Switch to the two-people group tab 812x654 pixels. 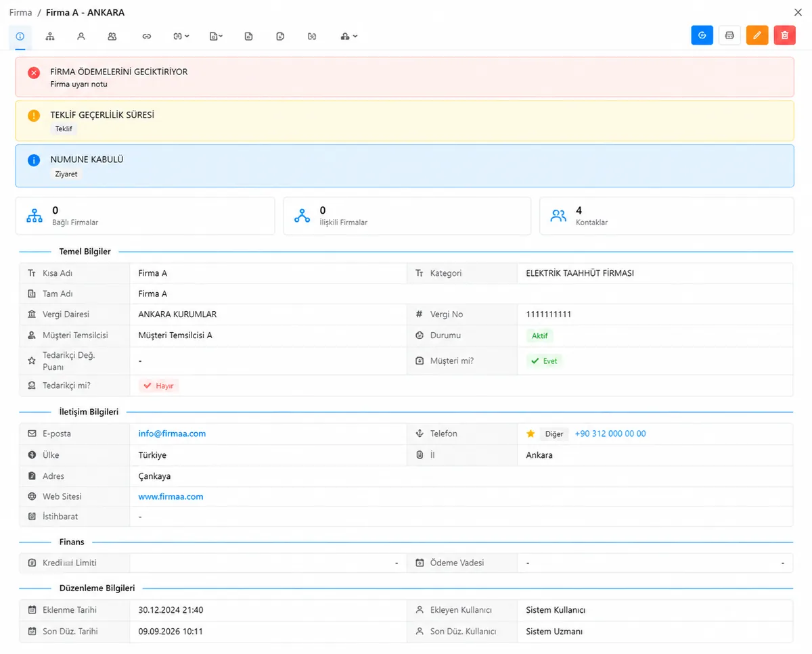tap(112, 36)
